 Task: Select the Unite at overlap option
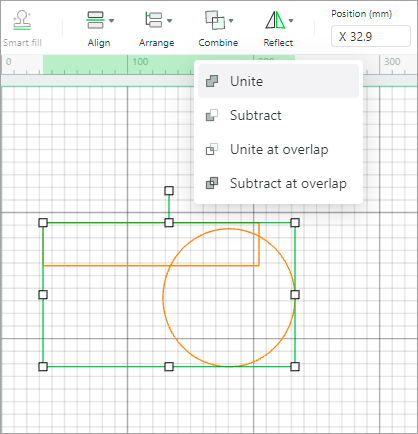[278, 149]
